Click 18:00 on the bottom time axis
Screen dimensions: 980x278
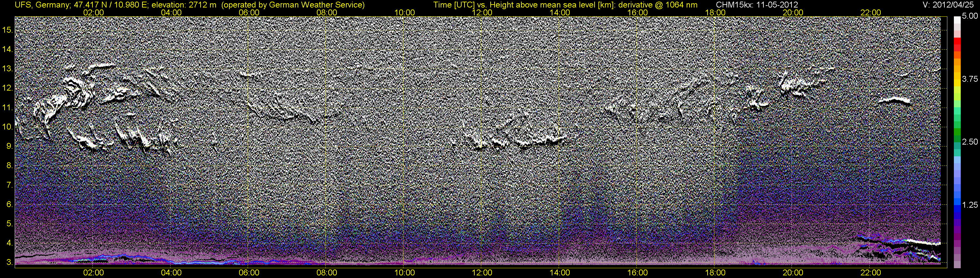715,273
